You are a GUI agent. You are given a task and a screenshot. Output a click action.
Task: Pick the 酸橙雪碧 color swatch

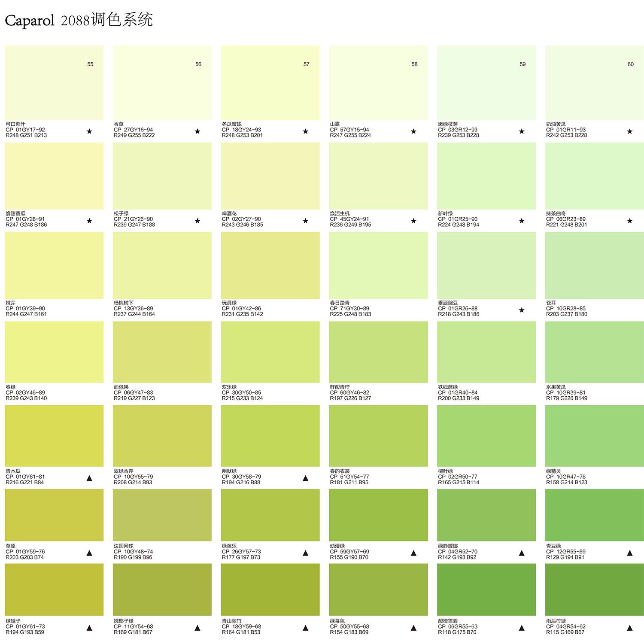486,589
